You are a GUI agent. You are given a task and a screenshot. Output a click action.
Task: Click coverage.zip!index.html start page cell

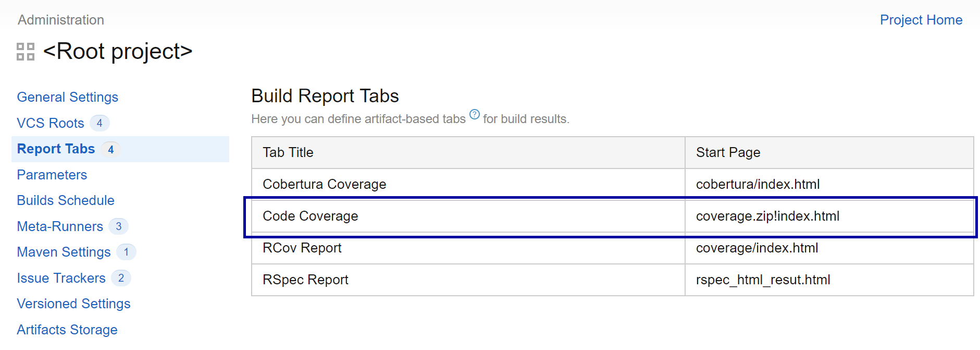point(829,216)
